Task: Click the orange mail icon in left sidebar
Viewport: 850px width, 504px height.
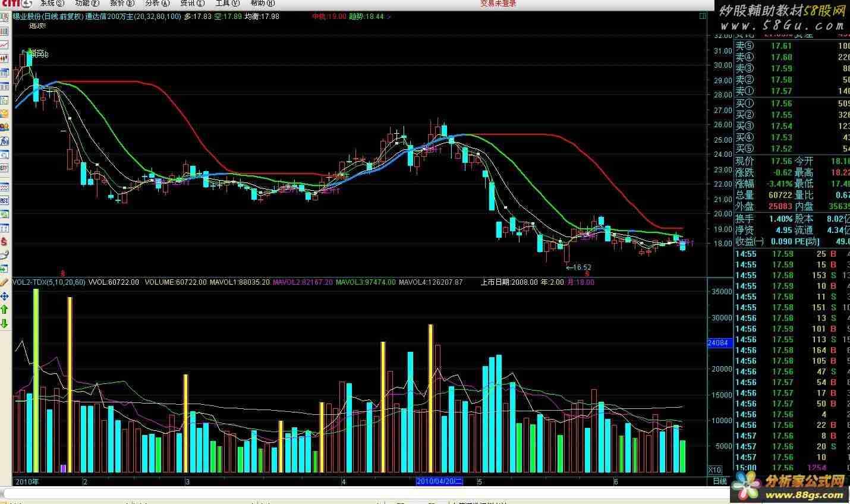Action: pos(5,114)
